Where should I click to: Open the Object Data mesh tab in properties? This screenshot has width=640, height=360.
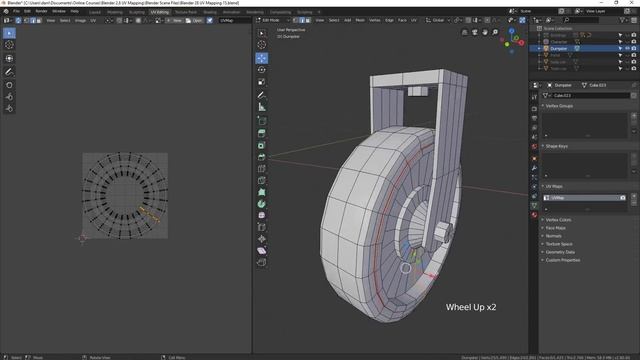pos(534,205)
